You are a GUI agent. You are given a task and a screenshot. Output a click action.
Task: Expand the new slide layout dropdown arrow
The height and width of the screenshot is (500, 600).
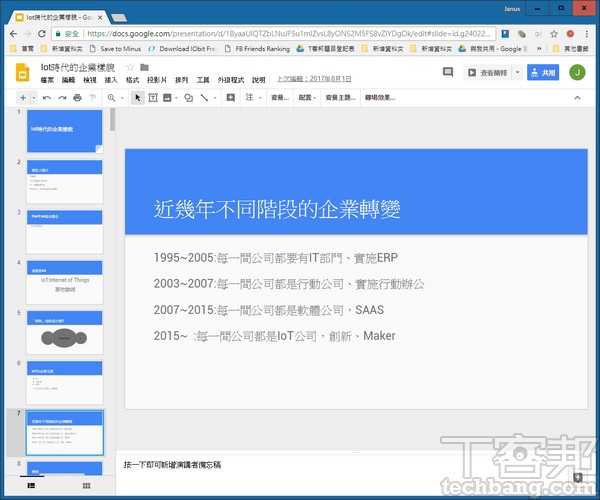[x=34, y=98]
